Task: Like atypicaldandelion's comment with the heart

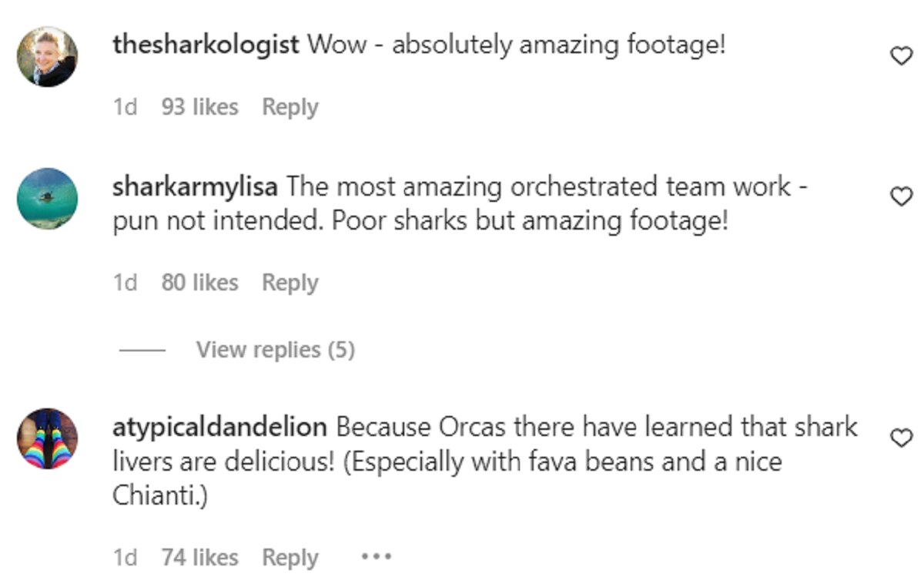Action: [901, 438]
